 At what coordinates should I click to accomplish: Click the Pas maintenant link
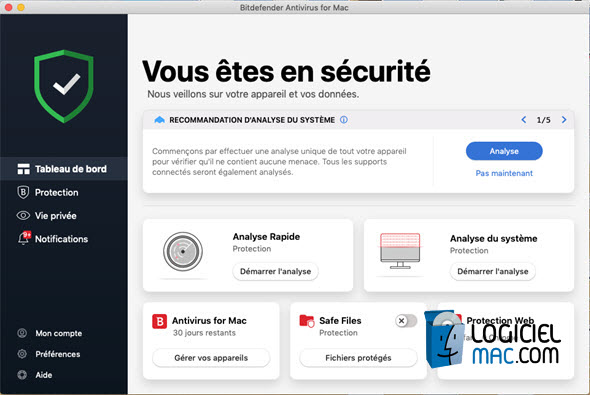(504, 173)
